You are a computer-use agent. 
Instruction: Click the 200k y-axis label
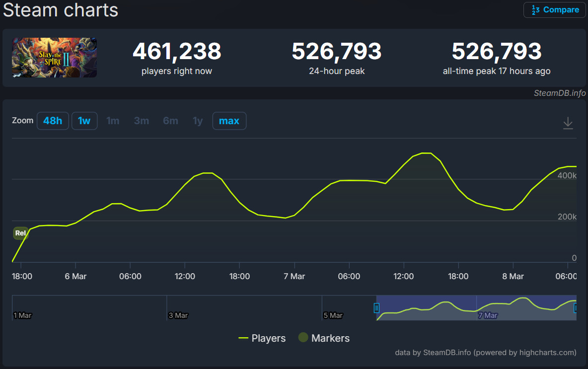click(x=567, y=217)
